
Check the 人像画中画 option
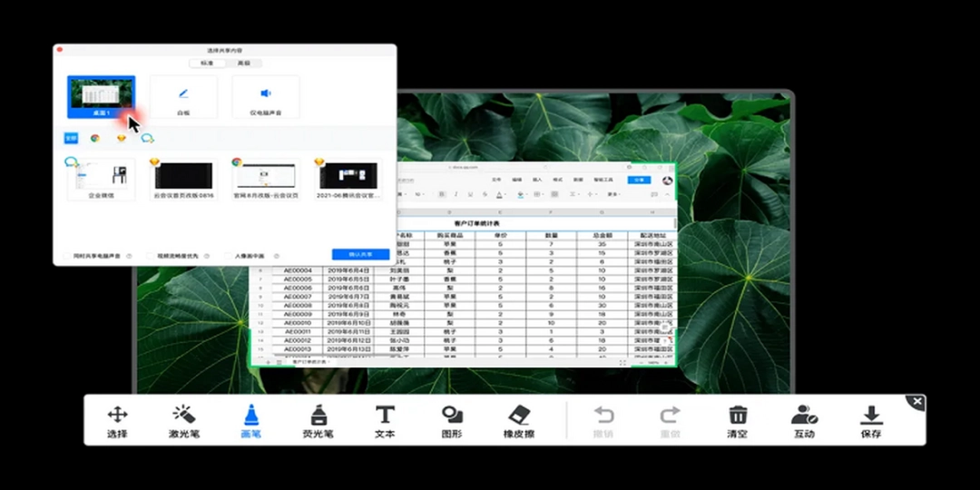(x=229, y=257)
